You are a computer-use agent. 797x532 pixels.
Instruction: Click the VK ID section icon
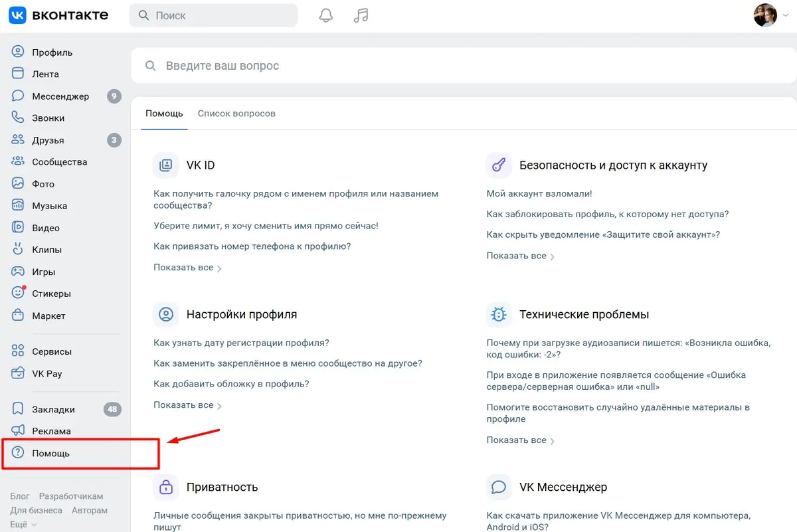point(166,165)
